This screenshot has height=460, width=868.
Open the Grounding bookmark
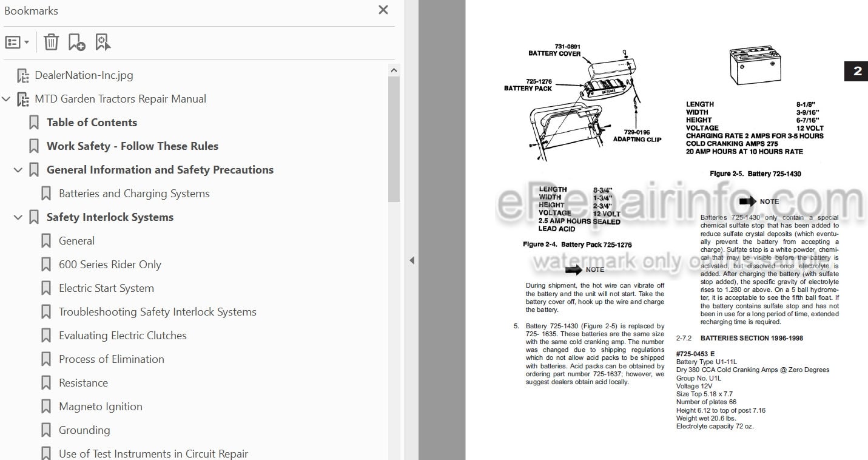[x=84, y=430]
